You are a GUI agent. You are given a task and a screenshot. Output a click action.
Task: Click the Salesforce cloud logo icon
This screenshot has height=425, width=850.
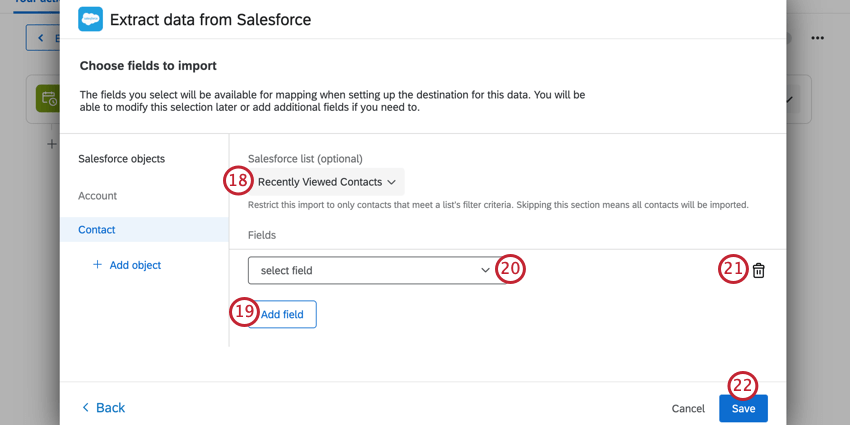tap(90, 19)
